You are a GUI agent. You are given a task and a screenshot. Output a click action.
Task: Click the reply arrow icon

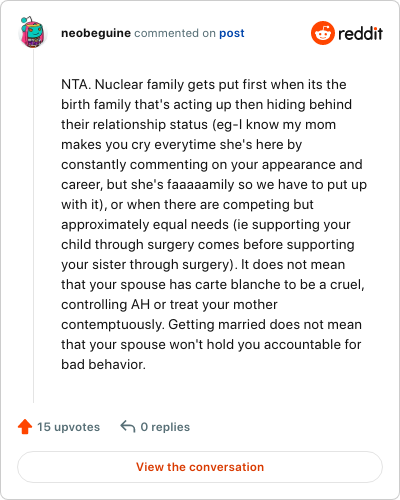coord(128,426)
